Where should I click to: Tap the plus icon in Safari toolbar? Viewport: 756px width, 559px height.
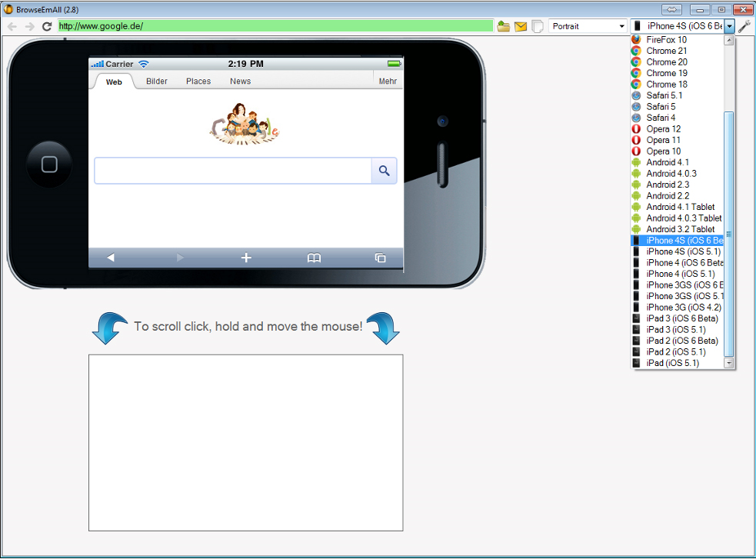[x=246, y=258]
